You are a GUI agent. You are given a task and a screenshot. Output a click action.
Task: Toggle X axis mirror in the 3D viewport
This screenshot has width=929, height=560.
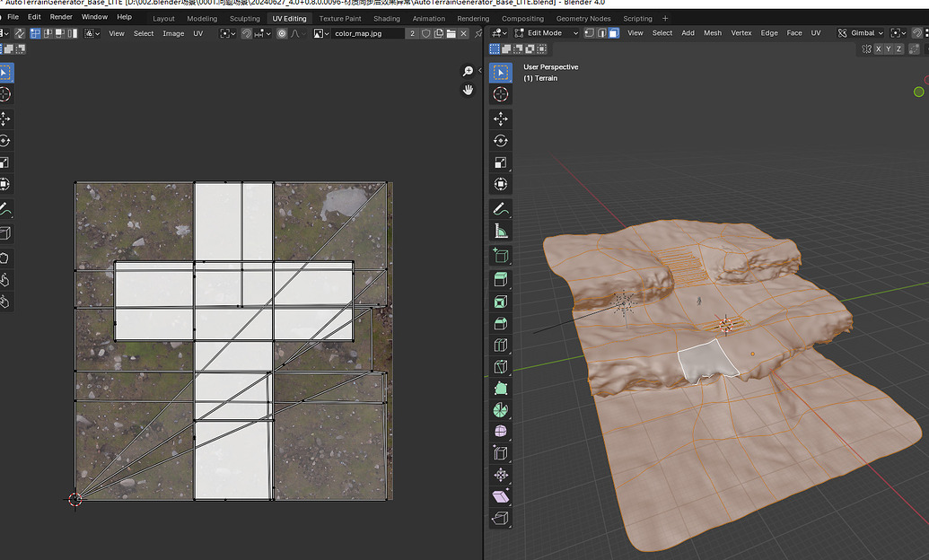point(878,49)
